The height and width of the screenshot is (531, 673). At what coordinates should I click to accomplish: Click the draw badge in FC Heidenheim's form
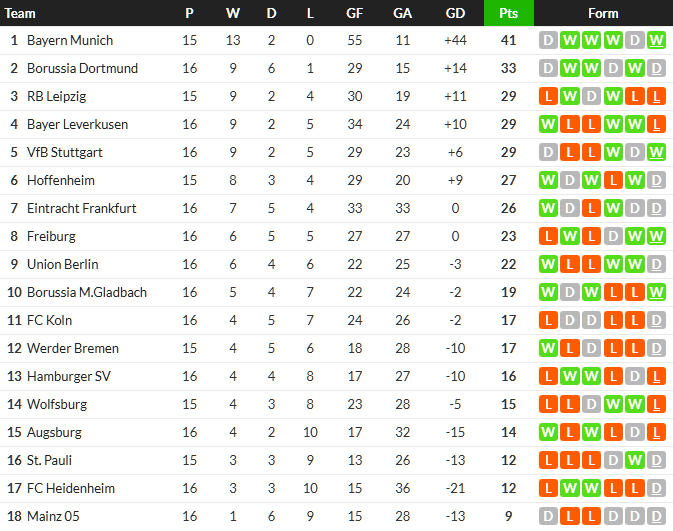(x=657, y=489)
